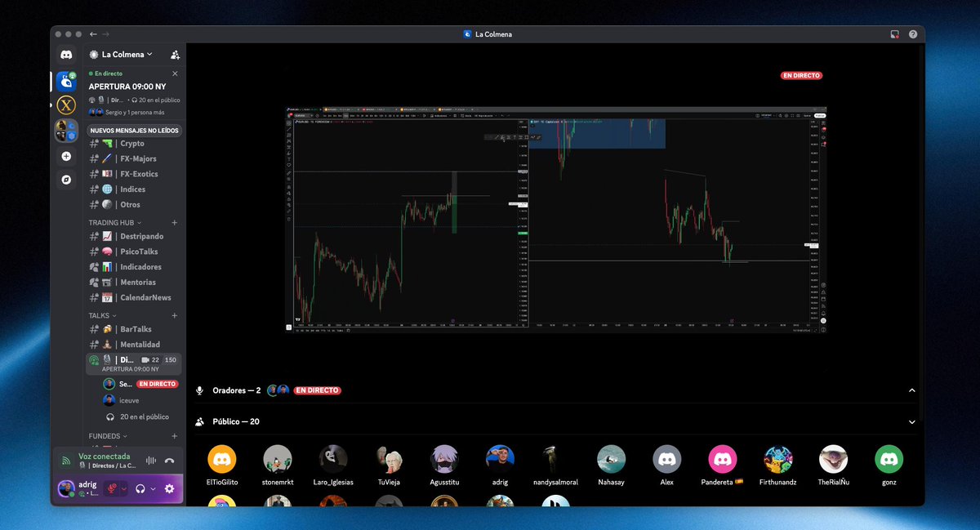The height and width of the screenshot is (530, 980).
Task: Disconnect from voice with hang-up icon
Action: pyautogui.click(x=169, y=461)
